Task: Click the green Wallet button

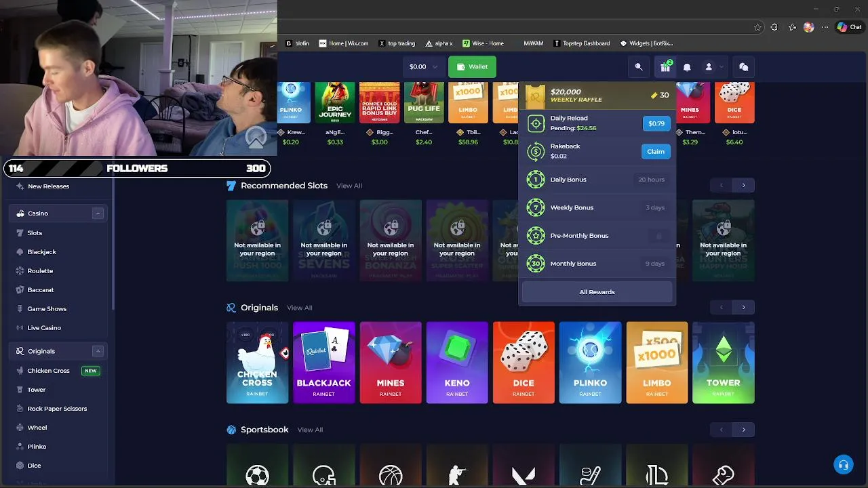Action: coord(472,66)
